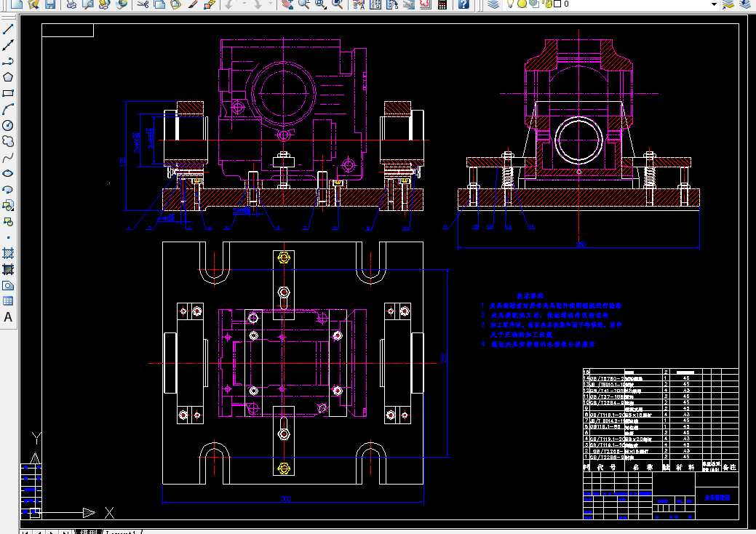Copy selection to the clipboard
This screenshot has width=756, height=534.
point(159,4)
